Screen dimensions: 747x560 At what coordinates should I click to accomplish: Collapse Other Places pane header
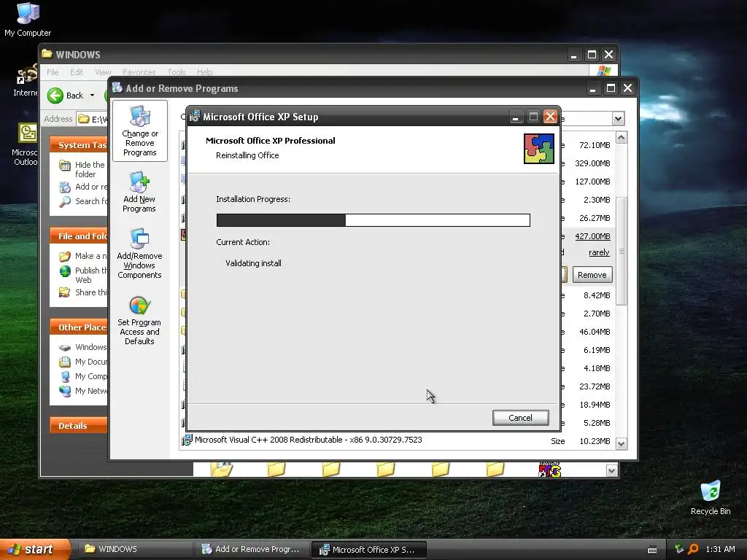click(79, 327)
